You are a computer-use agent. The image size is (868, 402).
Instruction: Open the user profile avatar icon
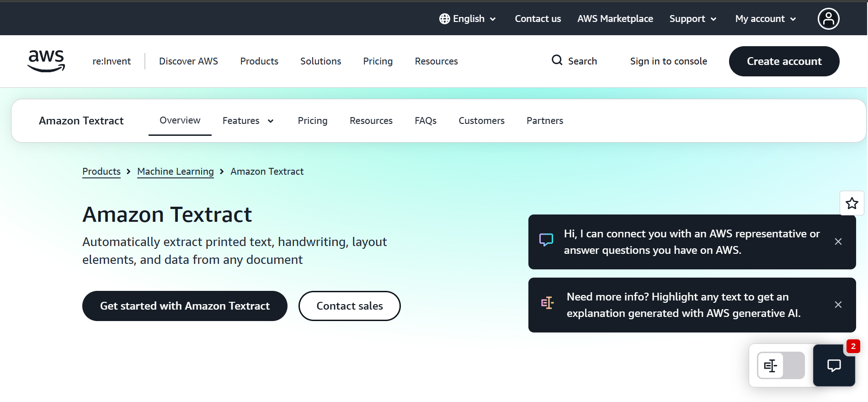pyautogui.click(x=828, y=19)
